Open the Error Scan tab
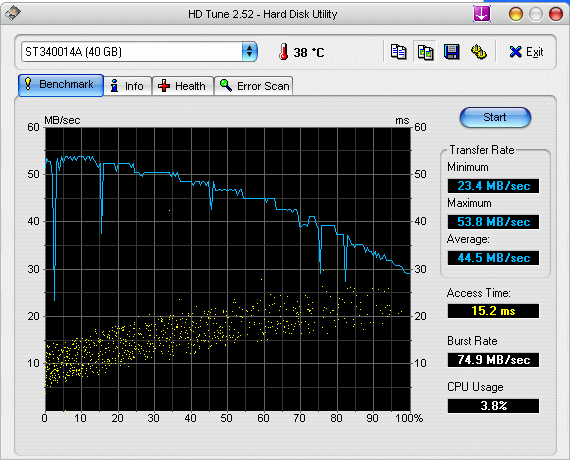Image resolution: width=570 pixels, height=460 pixels. [x=253, y=86]
